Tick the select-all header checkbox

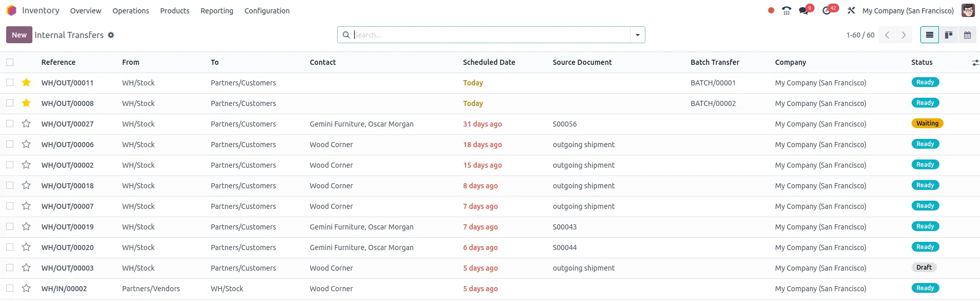(x=10, y=62)
